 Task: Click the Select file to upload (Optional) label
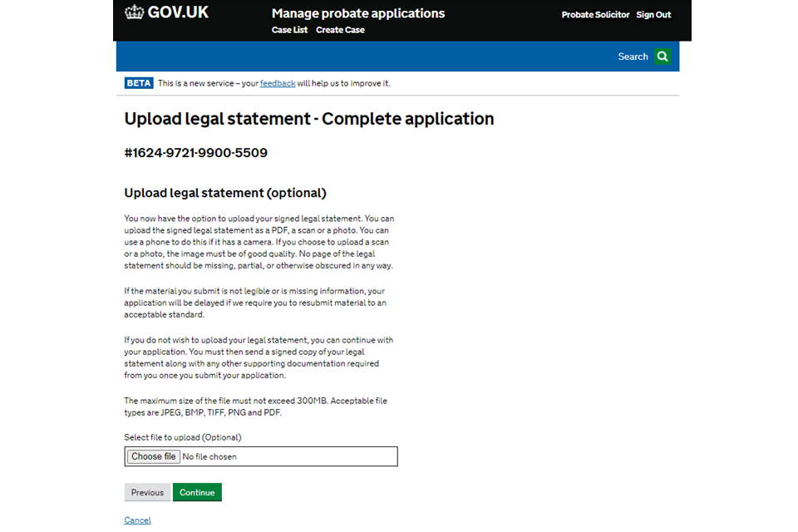coord(183,437)
